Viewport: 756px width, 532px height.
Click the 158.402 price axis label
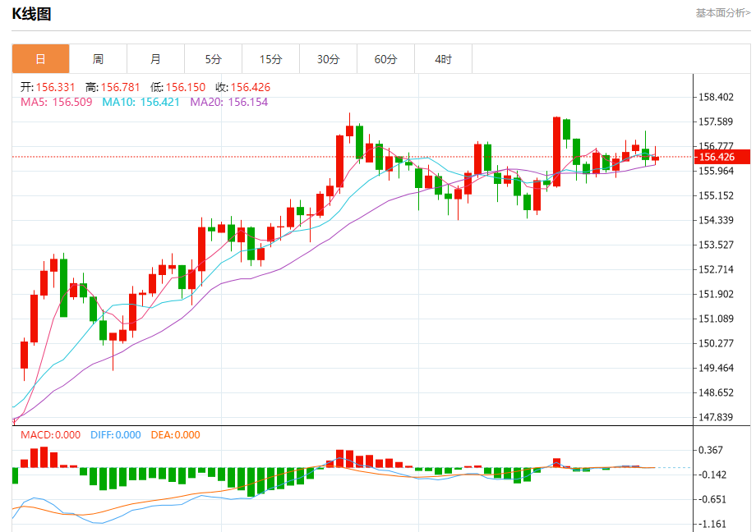click(x=714, y=98)
